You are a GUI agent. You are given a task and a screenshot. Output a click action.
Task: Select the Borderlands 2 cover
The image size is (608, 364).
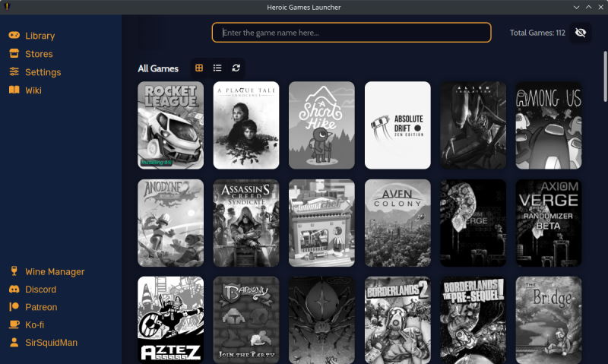click(x=397, y=320)
